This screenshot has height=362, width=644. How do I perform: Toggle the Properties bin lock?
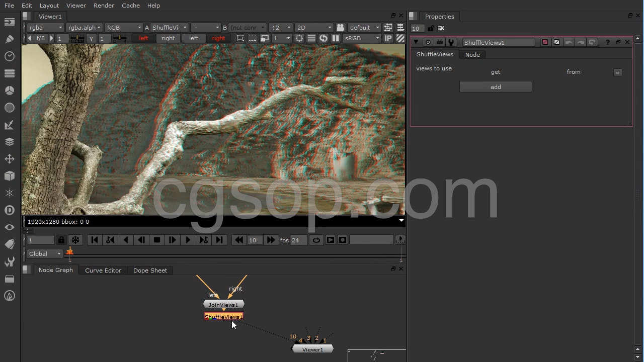[431, 28]
